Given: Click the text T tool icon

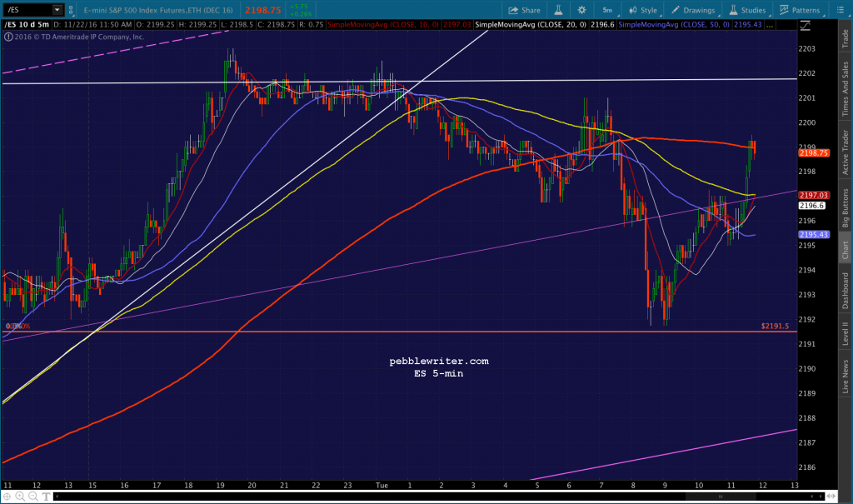Looking at the screenshot, I should pyautogui.click(x=47, y=497).
